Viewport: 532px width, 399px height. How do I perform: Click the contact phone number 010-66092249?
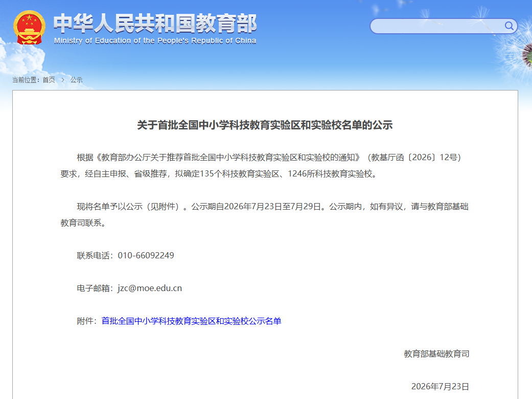click(x=146, y=255)
